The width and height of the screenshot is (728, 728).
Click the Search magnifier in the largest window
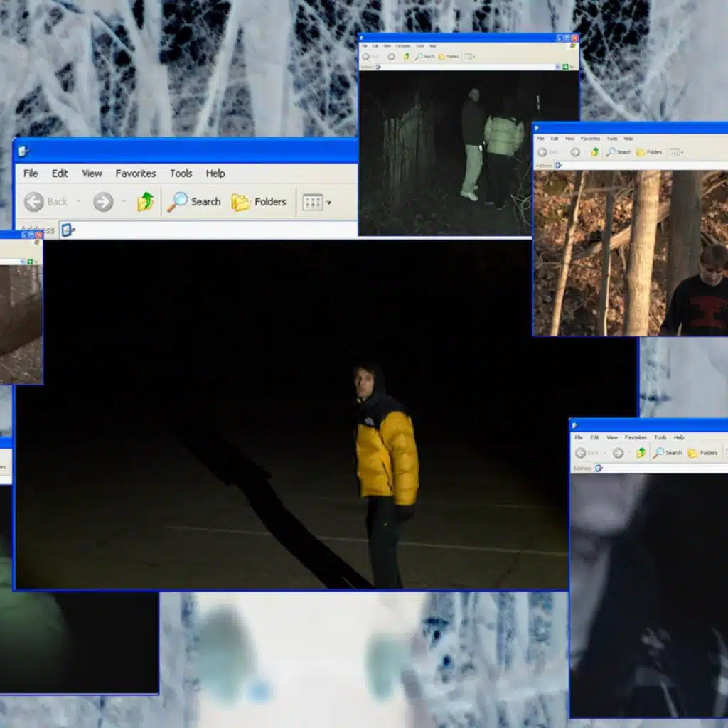point(176,202)
